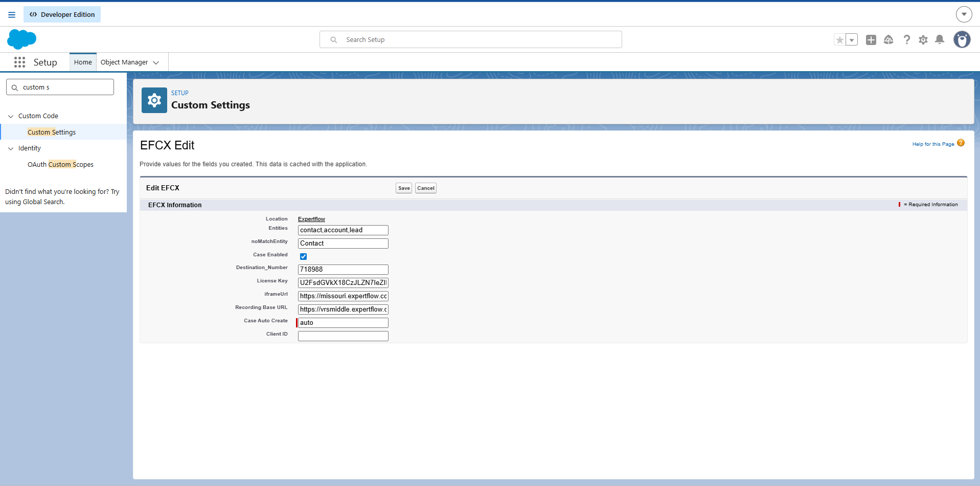Image resolution: width=980 pixels, height=486 pixels.
Task: Click the Entities input field
Action: 343,230
